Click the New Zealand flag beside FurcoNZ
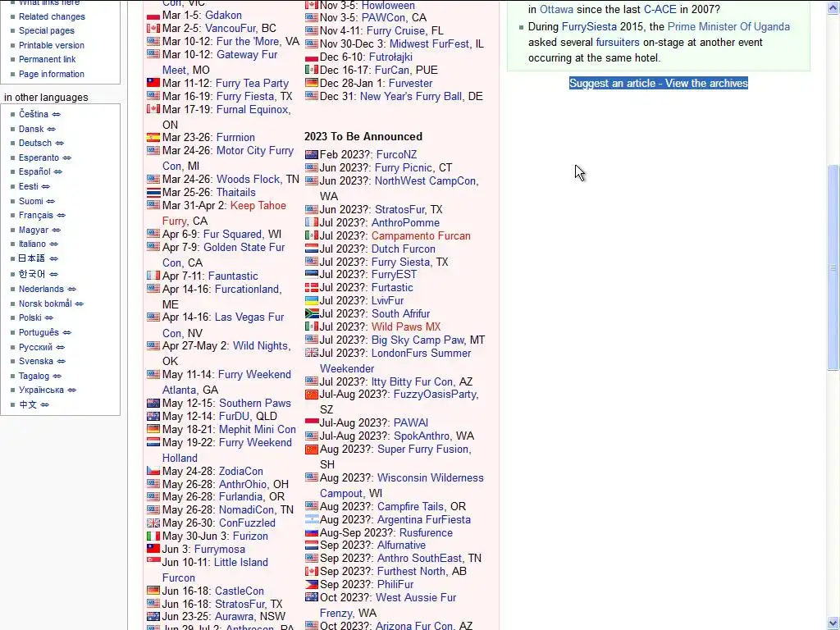Image resolution: width=840 pixels, height=630 pixels. coord(311,154)
